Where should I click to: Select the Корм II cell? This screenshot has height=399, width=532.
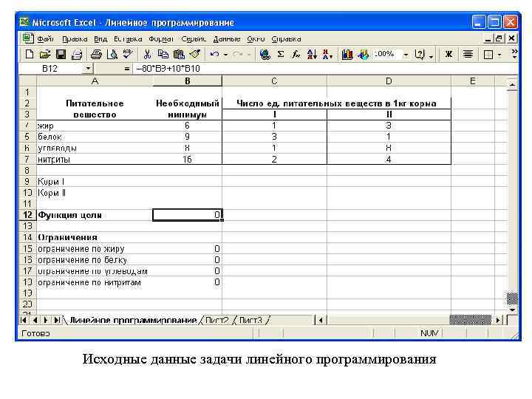[x=95, y=193]
